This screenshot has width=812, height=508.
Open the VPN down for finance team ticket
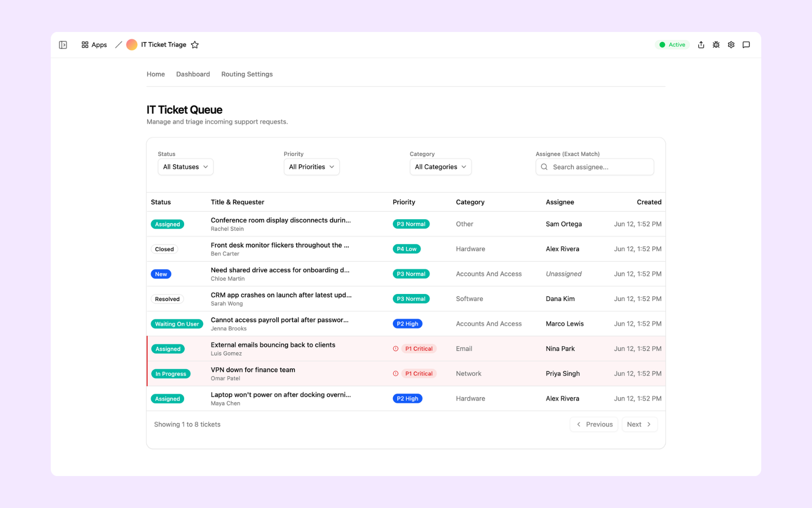point(253,370)
